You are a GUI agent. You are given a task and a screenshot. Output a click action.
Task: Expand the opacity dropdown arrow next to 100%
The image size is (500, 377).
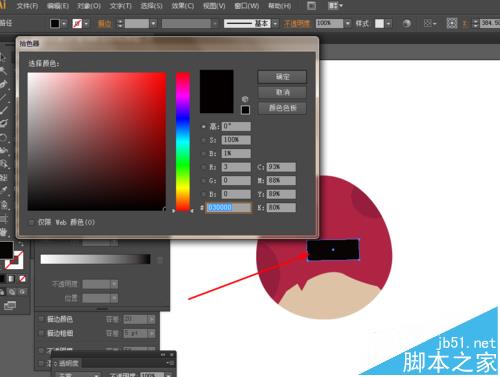348,23
